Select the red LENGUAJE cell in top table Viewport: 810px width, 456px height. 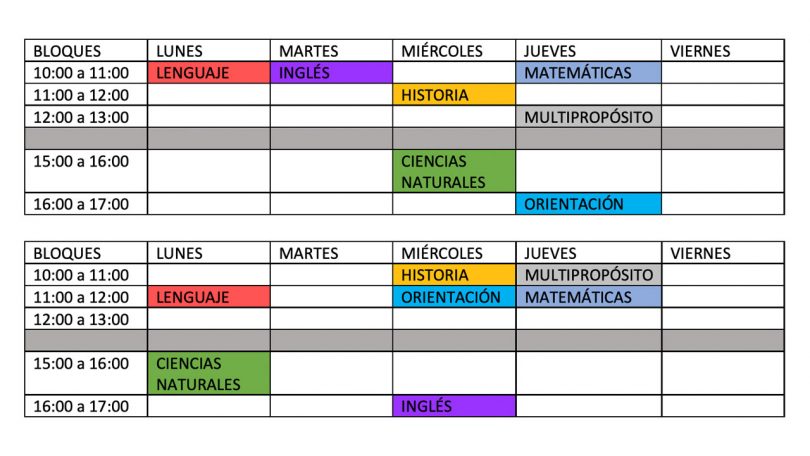209,73
